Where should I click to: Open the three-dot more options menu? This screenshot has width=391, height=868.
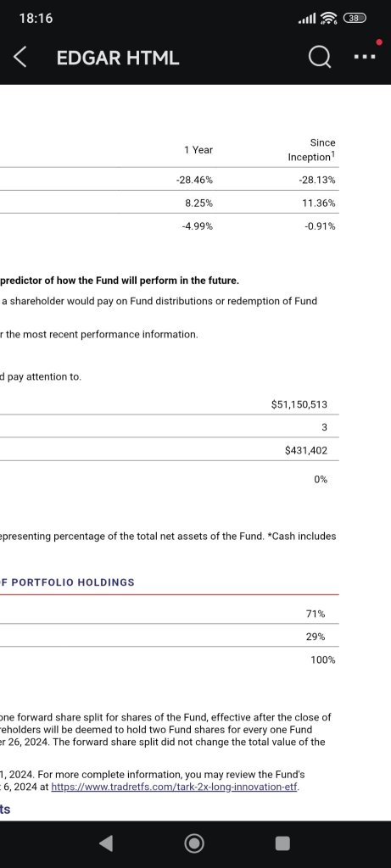pyautogui.click(x=366, y=55)
